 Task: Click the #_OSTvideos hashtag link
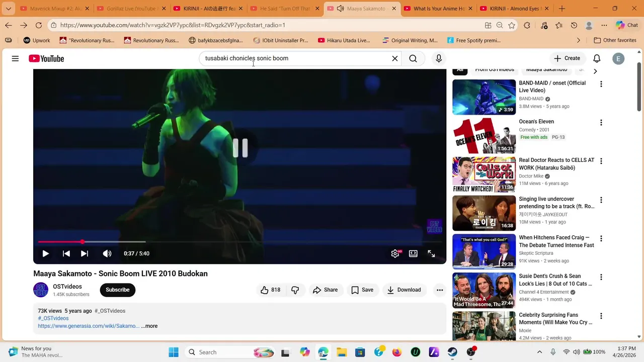53,318
